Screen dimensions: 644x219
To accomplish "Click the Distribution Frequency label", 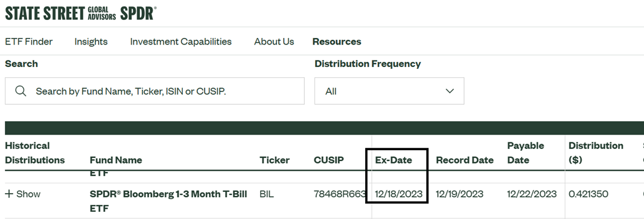I will point(368,64).
